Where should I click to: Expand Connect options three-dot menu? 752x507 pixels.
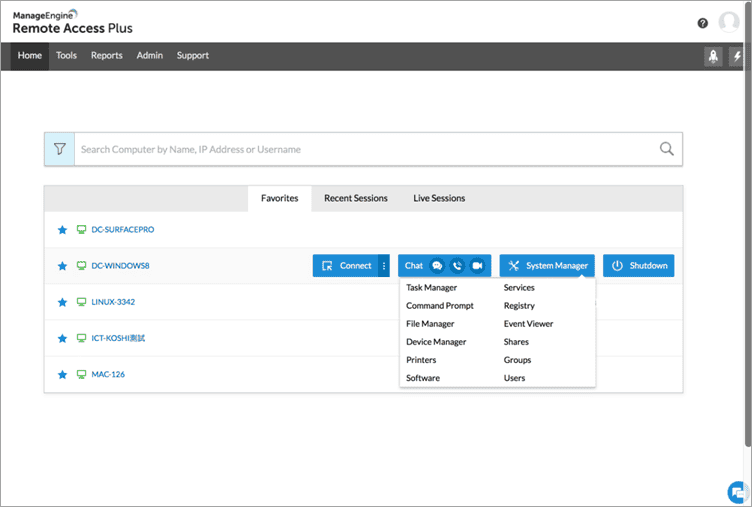(x=384, y=266)
